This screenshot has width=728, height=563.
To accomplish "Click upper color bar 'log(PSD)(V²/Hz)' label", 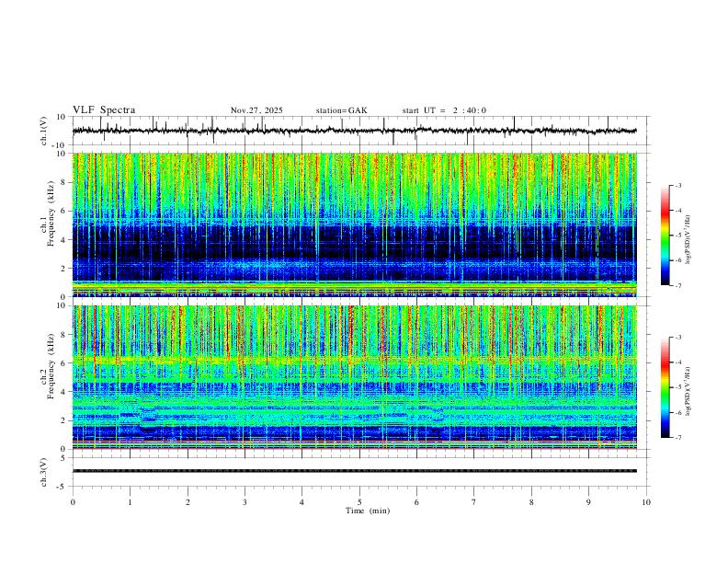I will (688, 239).
